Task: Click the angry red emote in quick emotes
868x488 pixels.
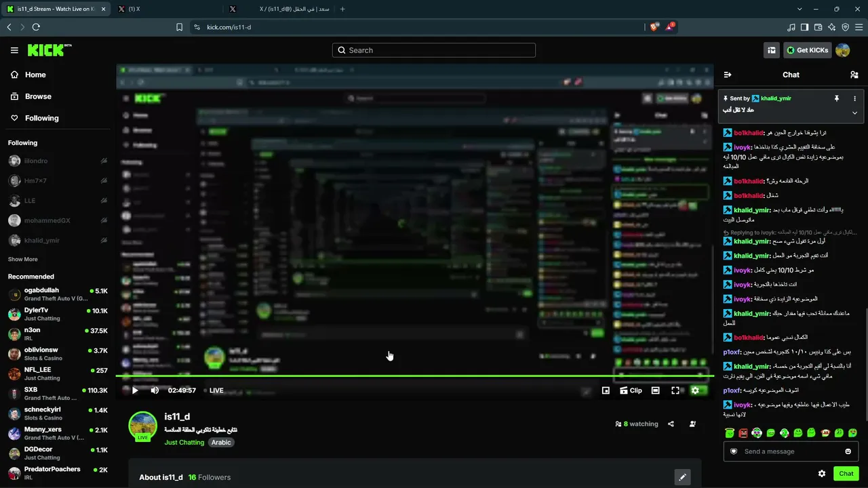Action: (743, 432)
